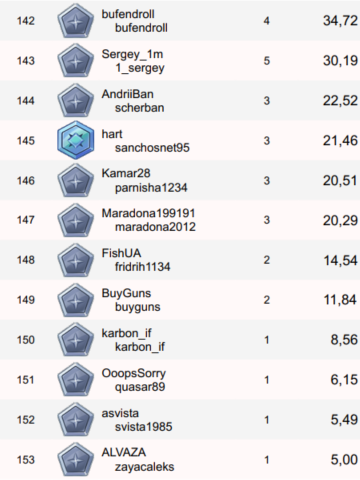The height and width of the screenshot is (480, 360).
Task: Click the blue hexagon badge for hart
Action: pos(76,140)
